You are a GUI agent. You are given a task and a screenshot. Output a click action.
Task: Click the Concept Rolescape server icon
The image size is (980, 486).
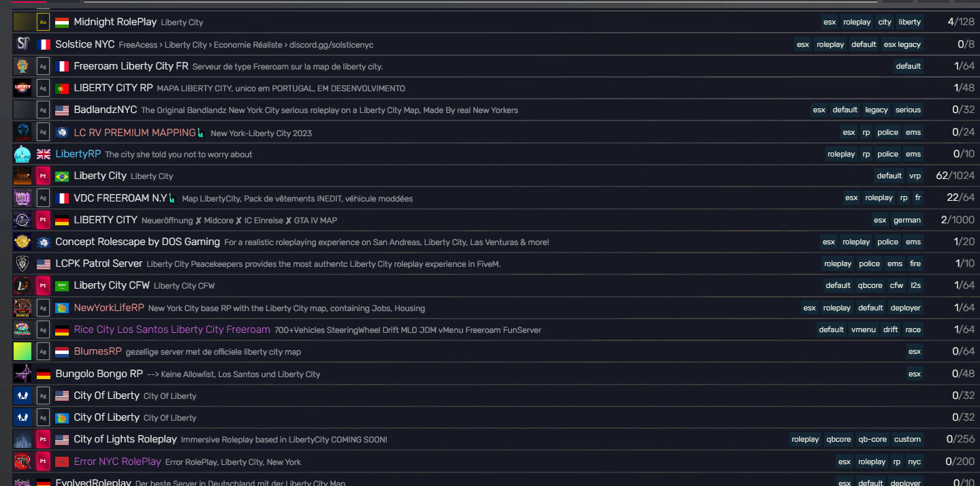[x=22, y=242]
